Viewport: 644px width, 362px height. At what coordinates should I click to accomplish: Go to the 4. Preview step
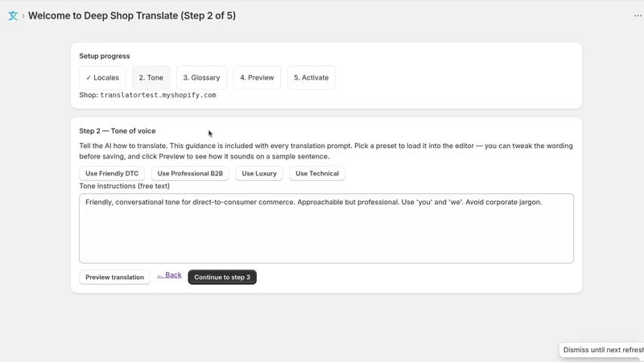[257, 77]
